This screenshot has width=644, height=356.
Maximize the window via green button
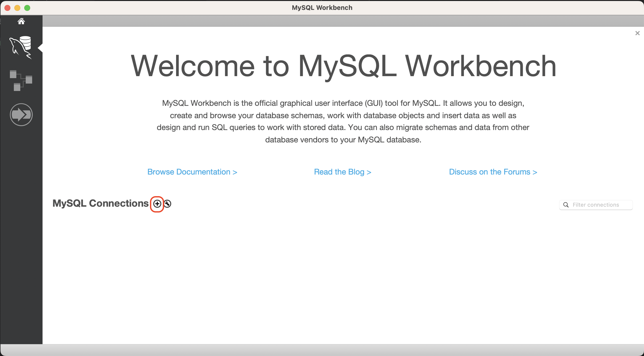pos(27,8)
